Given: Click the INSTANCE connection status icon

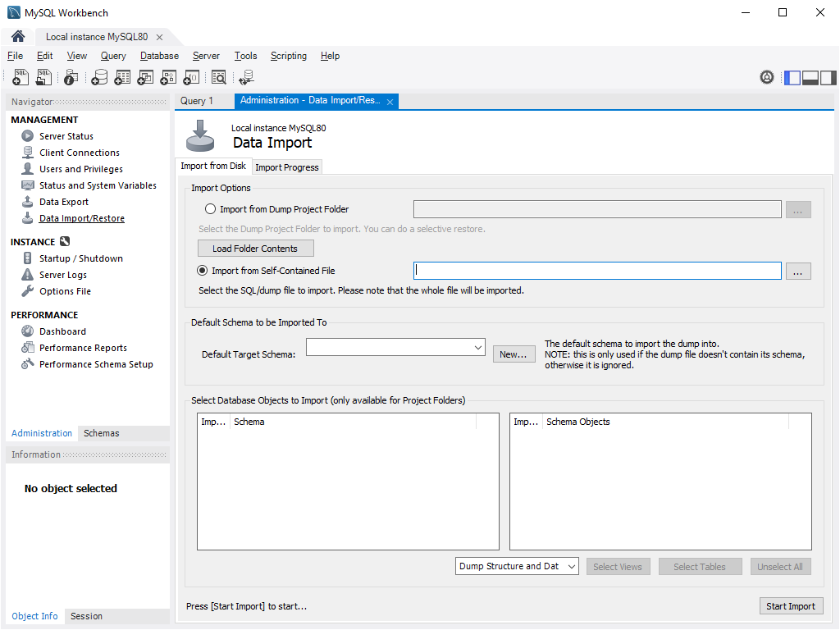Looking at the screenshot, I should click(x=65, y=242).
